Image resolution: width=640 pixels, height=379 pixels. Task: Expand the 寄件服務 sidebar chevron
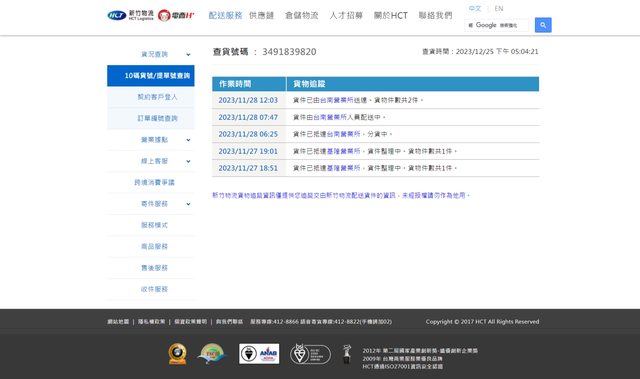coord(188,204)
